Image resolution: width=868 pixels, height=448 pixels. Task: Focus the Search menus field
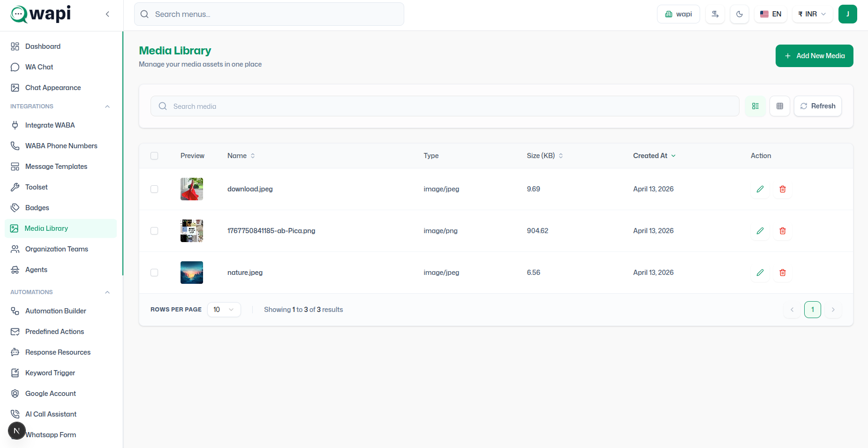pos(269,14)
